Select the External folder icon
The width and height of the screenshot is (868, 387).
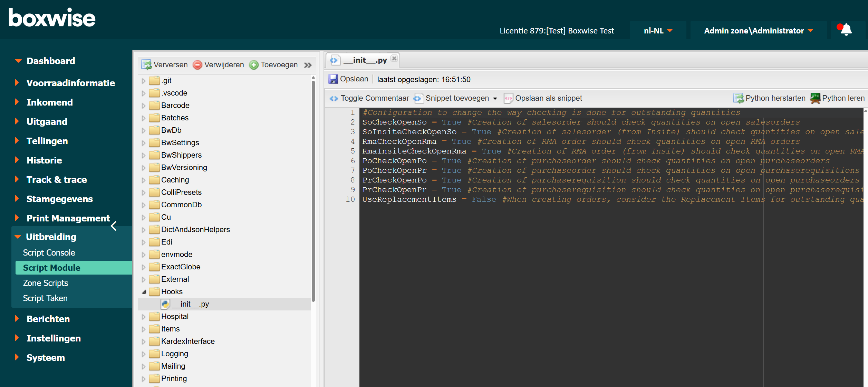pyautogui.click(x=154, y=279)
